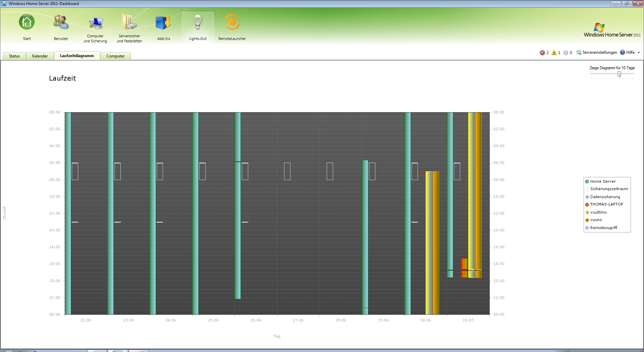Launch the RemoteLauncher add-in
Screen dimensions: 644x352
(232, 23)
